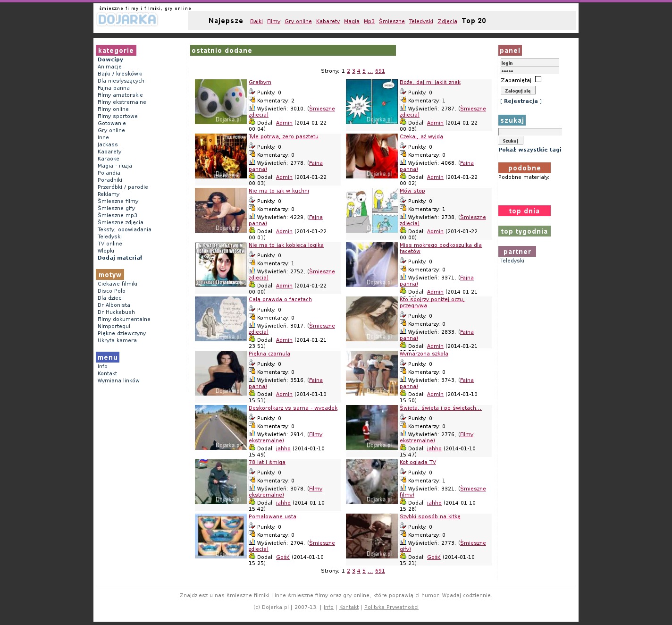Click comments icon for 'Nie ma to jak kobieca logika'
The width and height of the screenshot is (672, 625).
252,262
